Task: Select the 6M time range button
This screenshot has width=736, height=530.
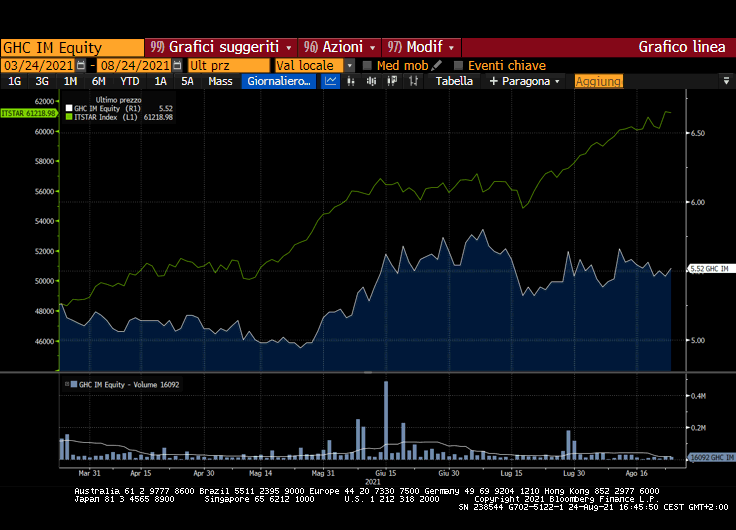Action: [98, 81]
